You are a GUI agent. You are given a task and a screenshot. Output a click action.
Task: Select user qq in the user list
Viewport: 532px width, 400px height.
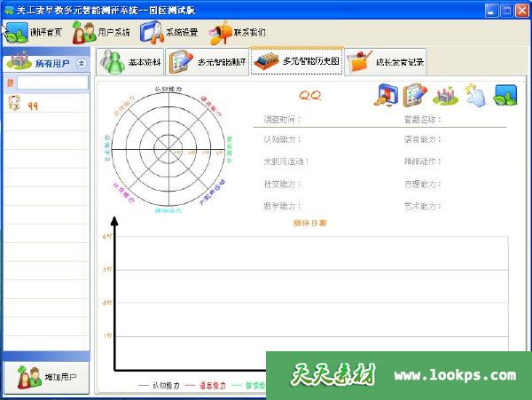pyautogui.click(x=35, y=104)
